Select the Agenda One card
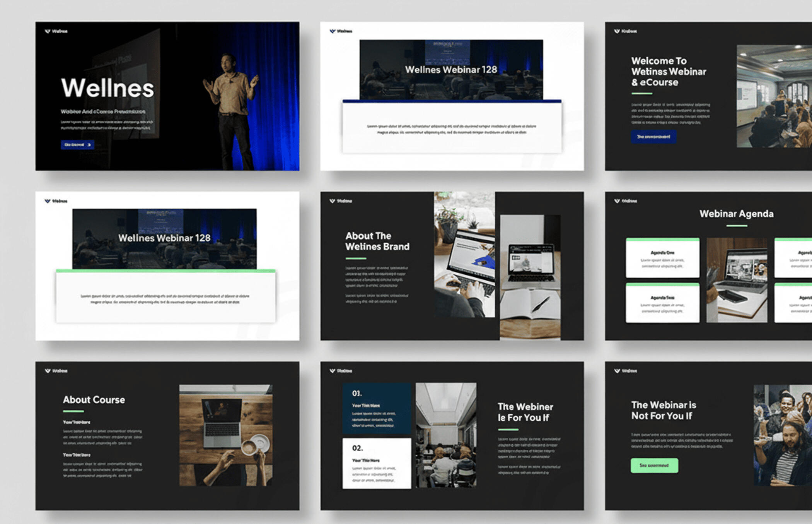812x524 pixels. [662, 258]
